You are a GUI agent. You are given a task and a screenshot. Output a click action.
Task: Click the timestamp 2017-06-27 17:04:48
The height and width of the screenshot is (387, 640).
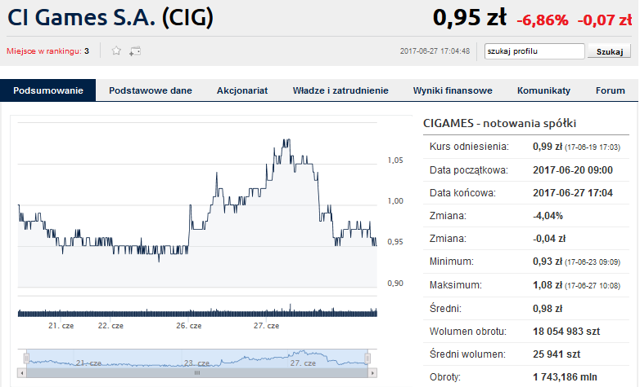[435, 51]
